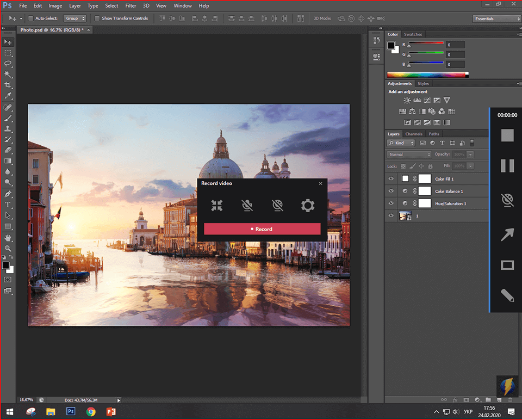Open recorder settings gear icon

coord(308,206)
